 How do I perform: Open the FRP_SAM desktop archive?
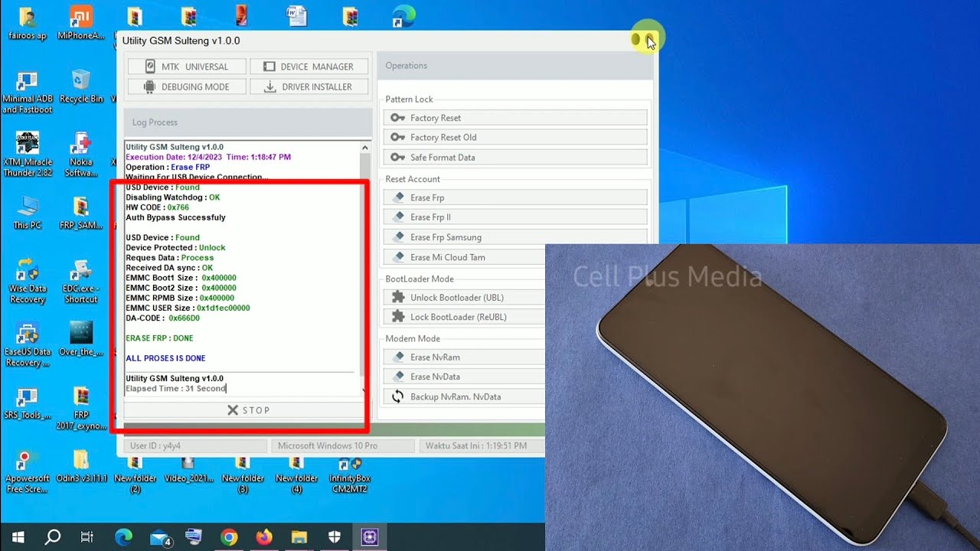pyautogui.click(x=81, y=214)
